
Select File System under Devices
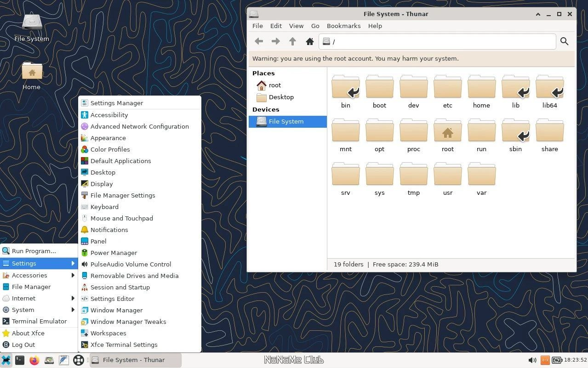click(x=288, y=121)
